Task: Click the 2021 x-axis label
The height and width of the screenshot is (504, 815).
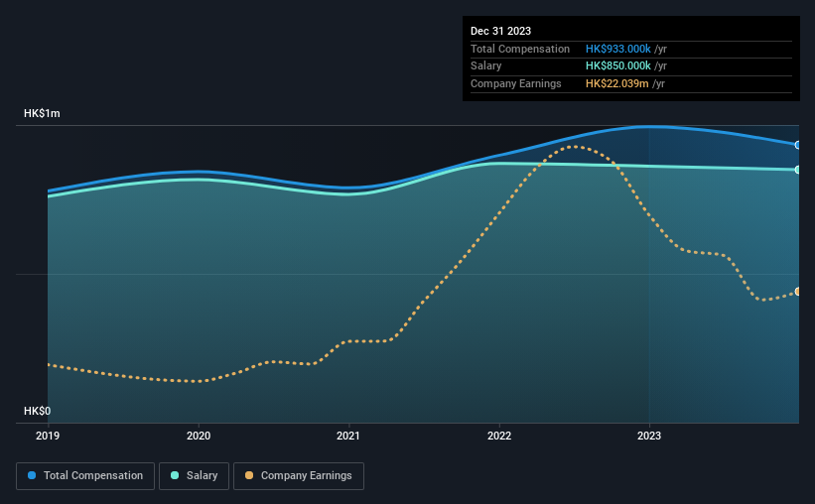Action: pos(348,436)
